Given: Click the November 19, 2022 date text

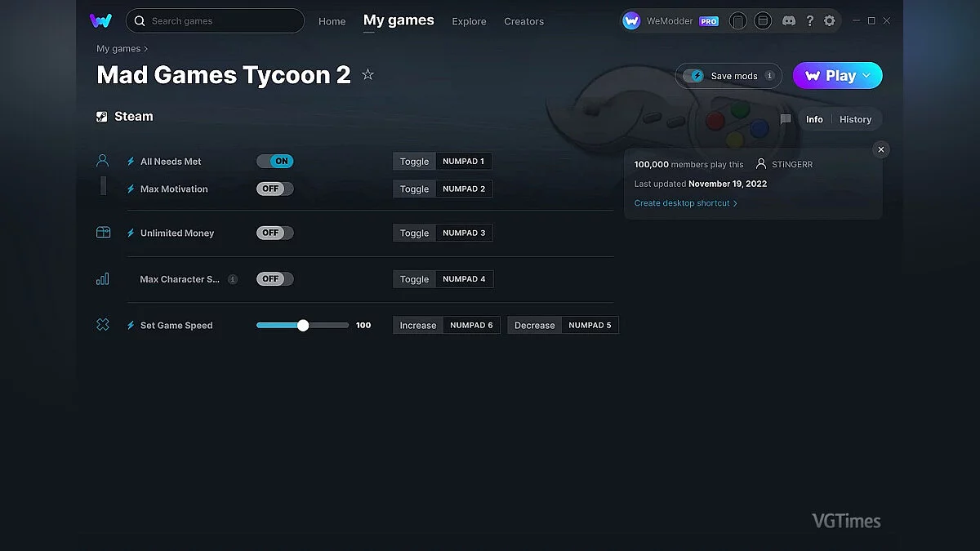Looking at the screenshot, I should coord(728,184).
